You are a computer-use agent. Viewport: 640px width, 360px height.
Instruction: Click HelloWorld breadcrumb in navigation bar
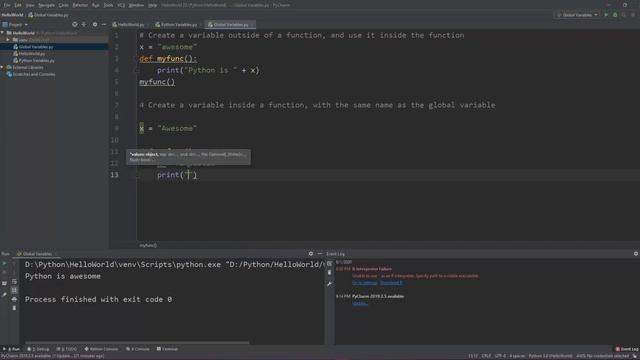tap(12, 15)
